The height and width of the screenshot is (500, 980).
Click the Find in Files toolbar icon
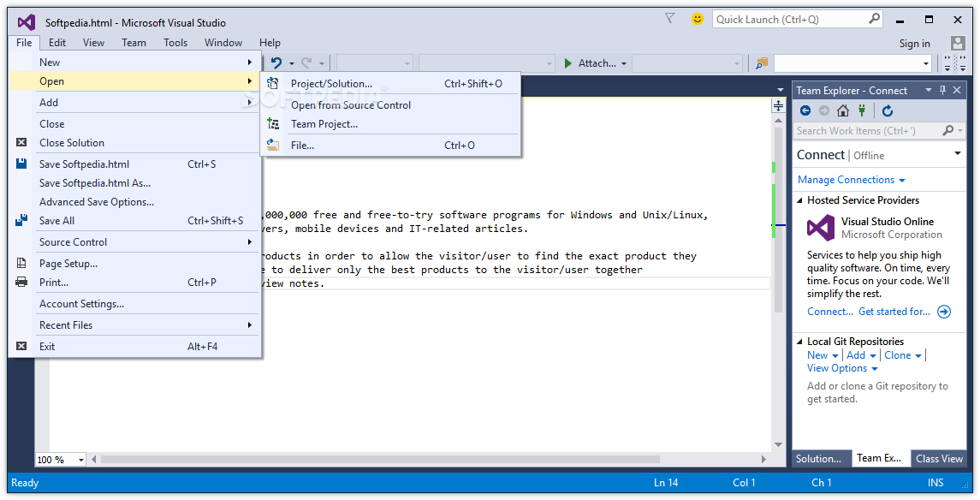pyautogui.click(x=762, y=63)
